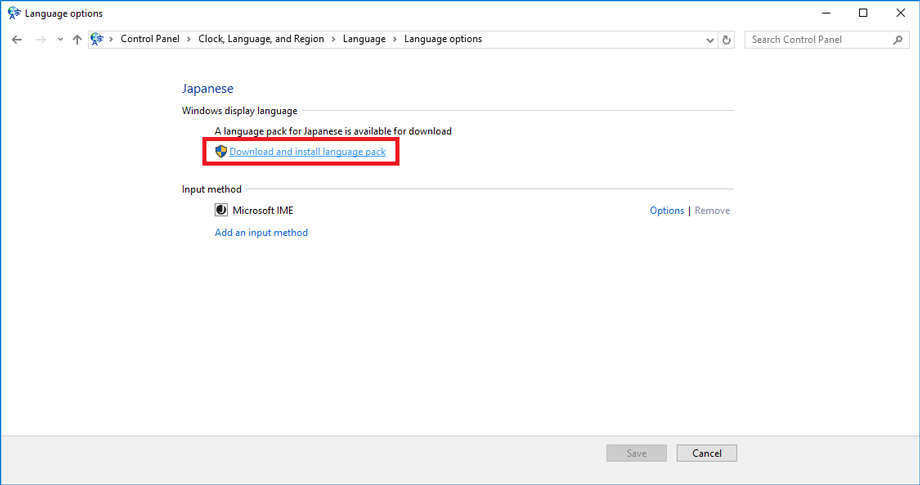The width and height of the screenshot is (920, 485).
Task: Focus the Search Control Panel field
Action: click(827, 40)
